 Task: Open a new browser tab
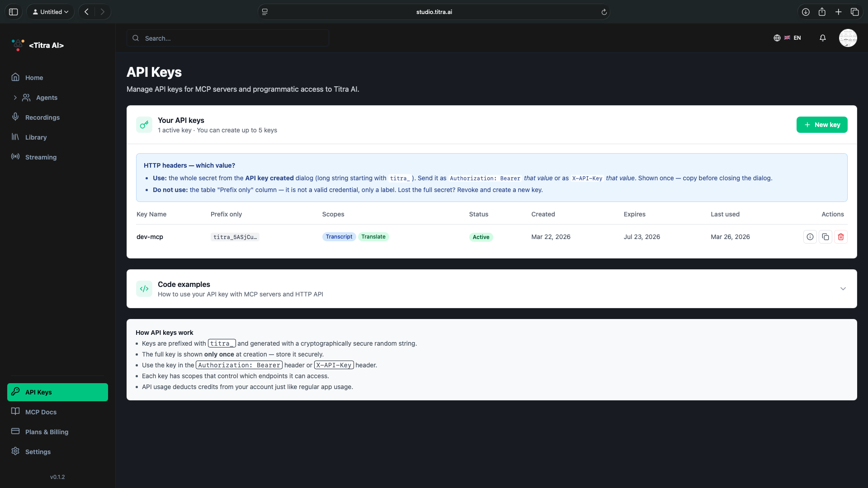(x=838, y=12)
